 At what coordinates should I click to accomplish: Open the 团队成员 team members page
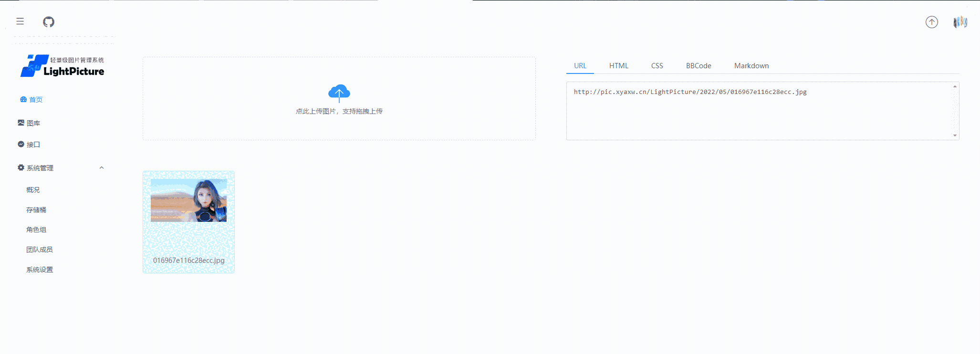pos(40,250)
